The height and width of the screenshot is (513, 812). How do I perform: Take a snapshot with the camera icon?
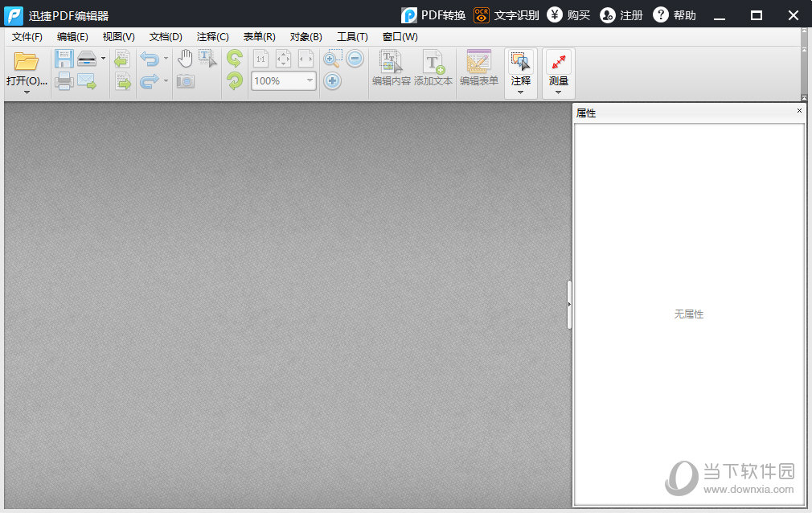(x=185, y=81)
